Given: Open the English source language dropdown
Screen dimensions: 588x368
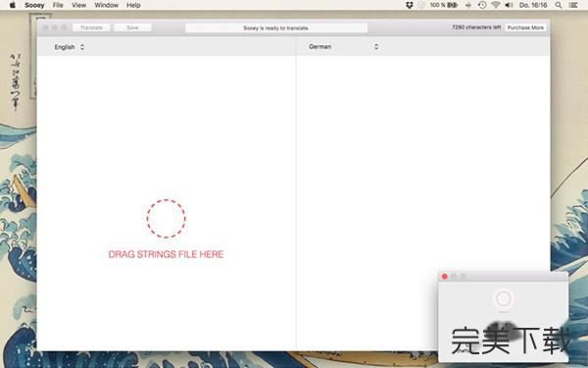Looking at the screenshot, I should click(x=70, y=47).
